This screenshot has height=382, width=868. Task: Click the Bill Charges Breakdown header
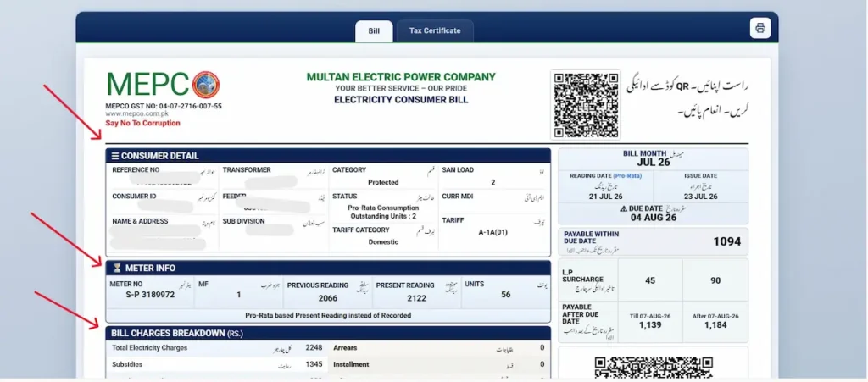pos(328,334)
